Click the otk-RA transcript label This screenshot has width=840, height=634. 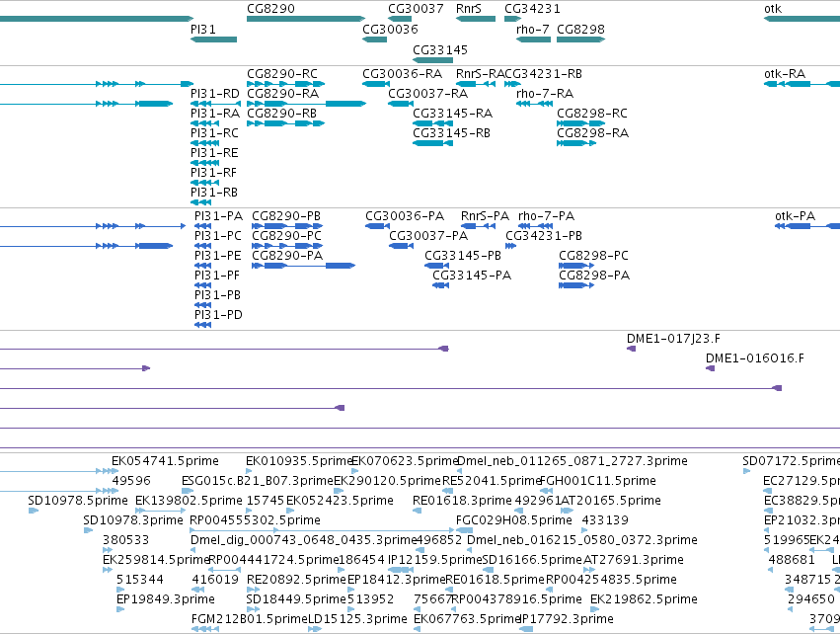pos(785,74)
